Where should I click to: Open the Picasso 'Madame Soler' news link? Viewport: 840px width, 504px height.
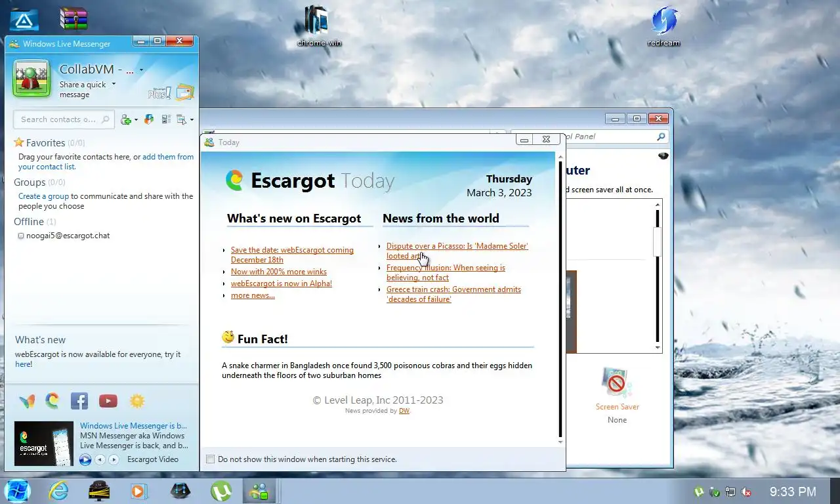[457, 251]
